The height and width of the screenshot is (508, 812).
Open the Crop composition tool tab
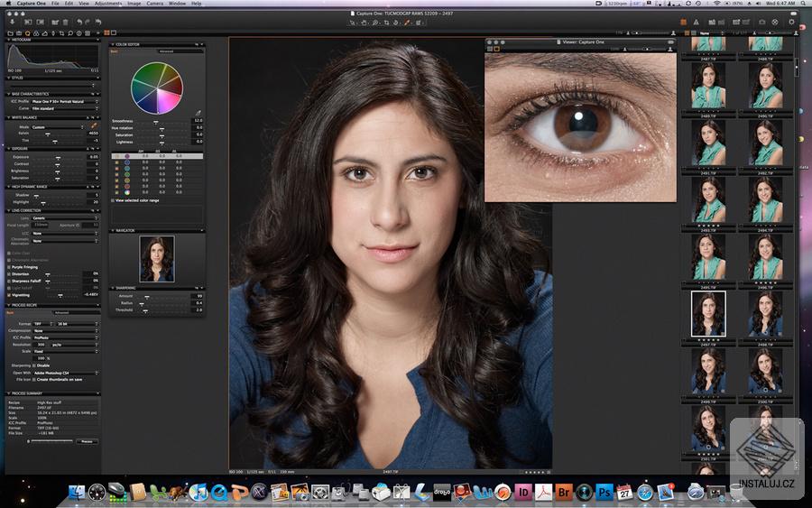tap(61, 33)
